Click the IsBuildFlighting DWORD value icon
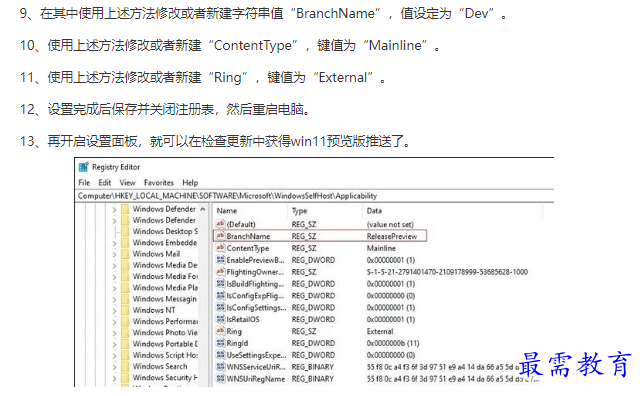 (x=220, y=283)
